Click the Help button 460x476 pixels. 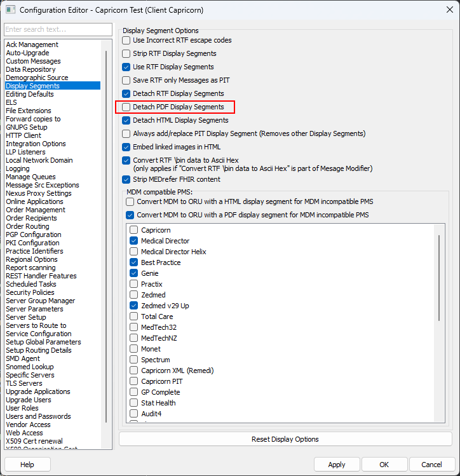tap(27, 465)
